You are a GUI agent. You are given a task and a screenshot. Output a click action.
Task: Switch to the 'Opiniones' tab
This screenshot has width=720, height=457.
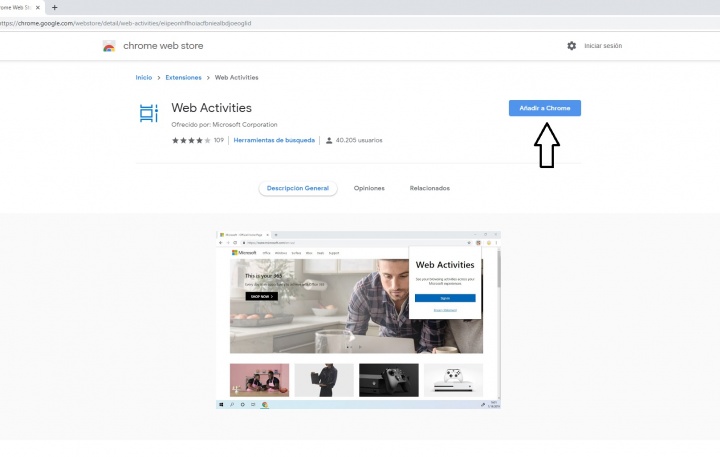click(x=369, y=188)
